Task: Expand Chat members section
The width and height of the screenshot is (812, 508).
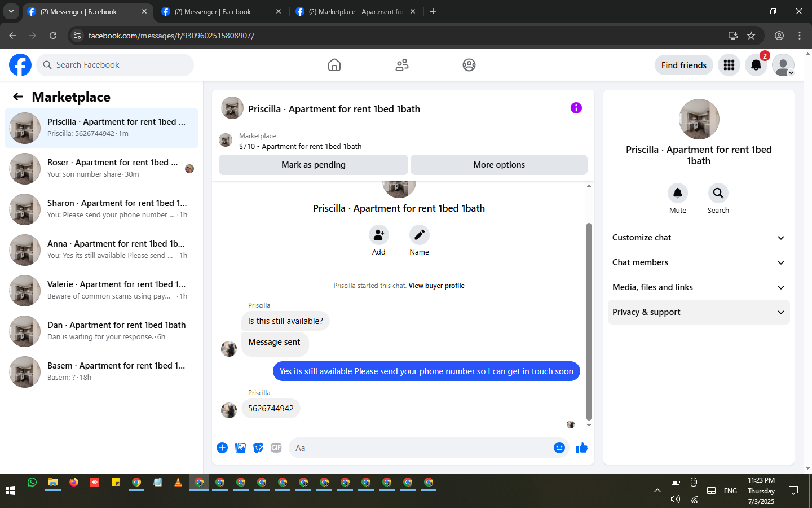Action: tap(699, 262)
